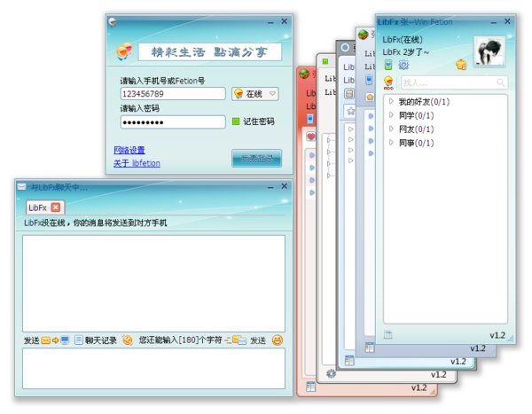
Task: Click the envelope send-to-phone icon beside left 发送
Action: point(46,340)
